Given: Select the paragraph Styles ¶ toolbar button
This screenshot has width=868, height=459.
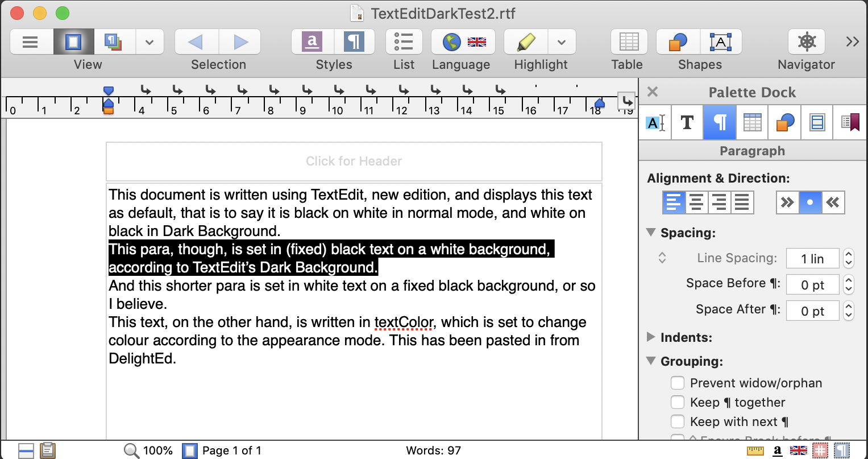Looking at the screenshot, I should click(354, 42).
